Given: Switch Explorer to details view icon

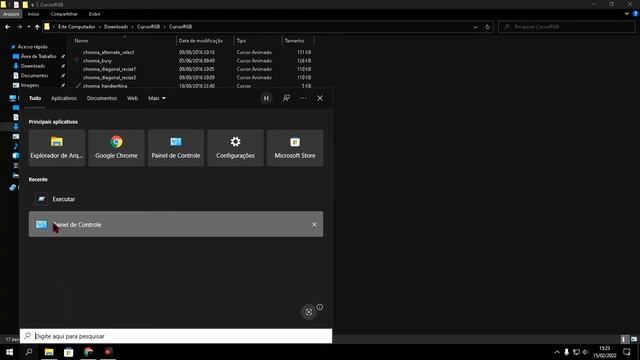Looking at the screenshot, I should (x=623, y=339).
